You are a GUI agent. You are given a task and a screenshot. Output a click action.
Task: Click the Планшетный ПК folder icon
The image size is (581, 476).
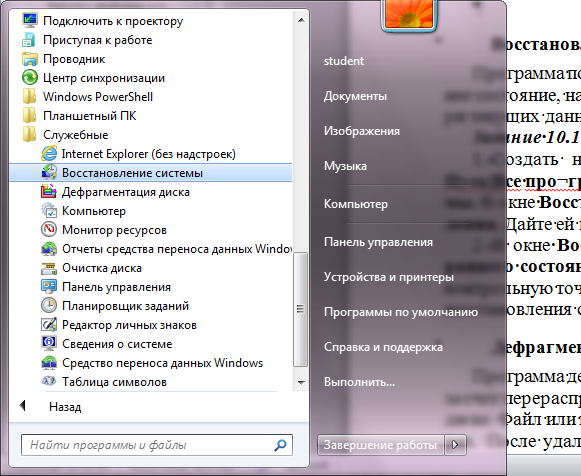pyautogui.click(x=29, y=116)
